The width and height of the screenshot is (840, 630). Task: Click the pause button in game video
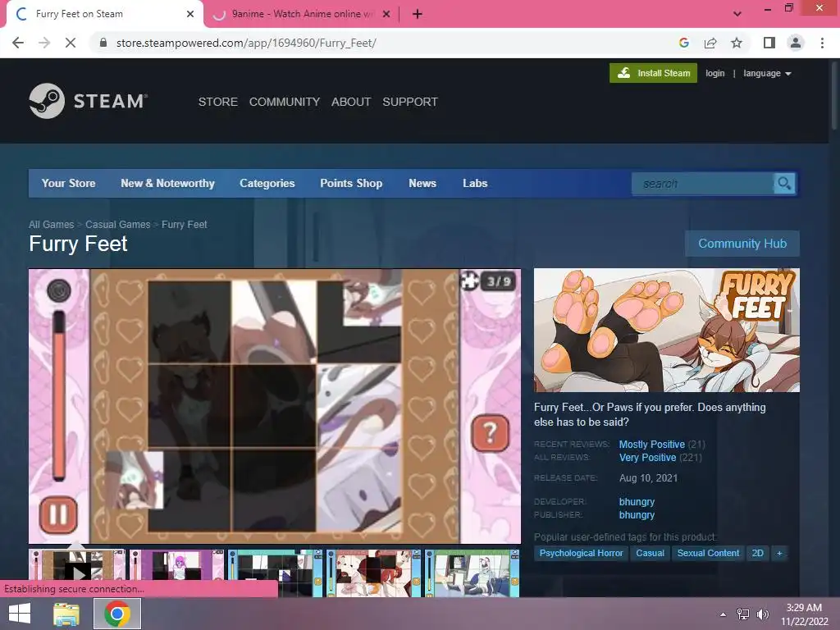pos(58,515)
